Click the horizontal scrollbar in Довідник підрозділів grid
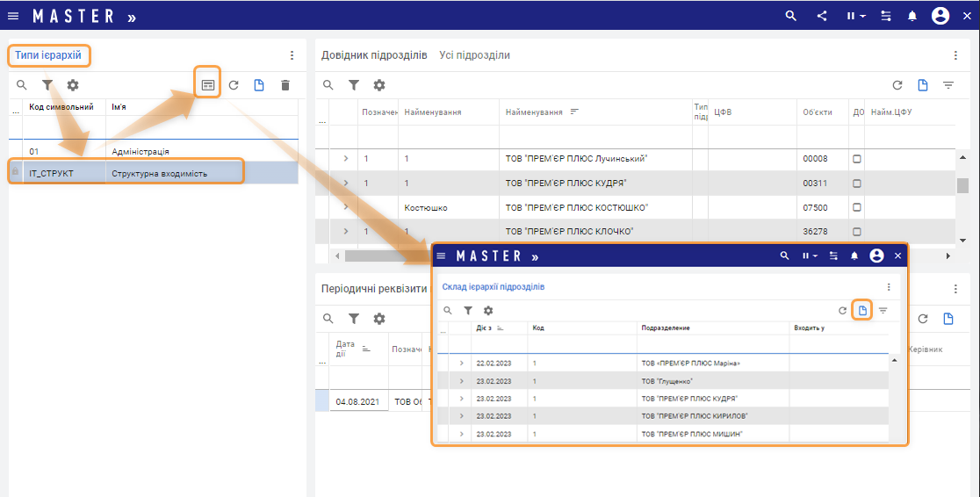The image size is (980, 497). [386, 256]
